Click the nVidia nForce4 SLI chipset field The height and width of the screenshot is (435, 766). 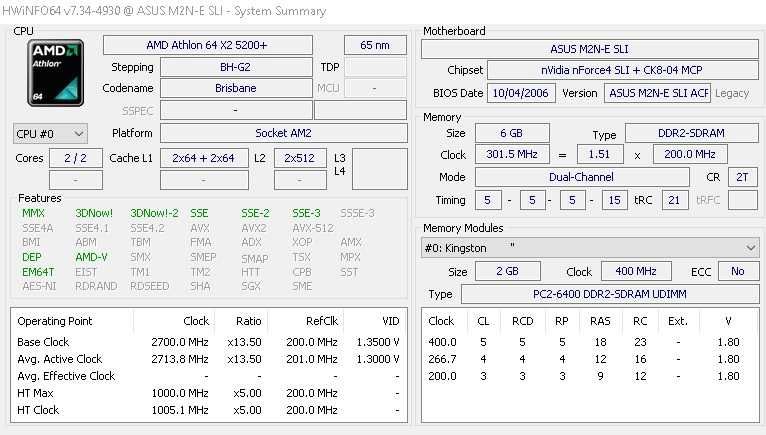coord(623,70)
